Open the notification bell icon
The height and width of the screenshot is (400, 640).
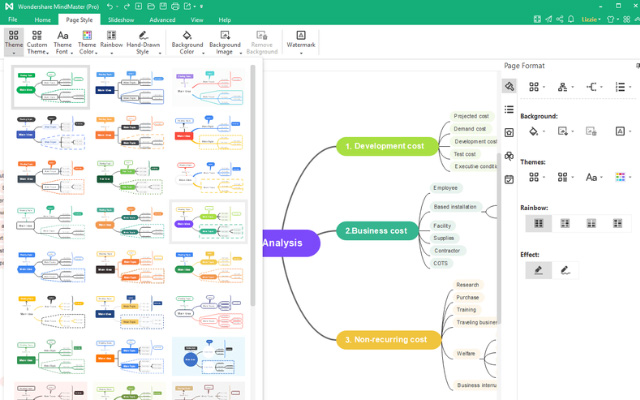[x=571, y=19]
